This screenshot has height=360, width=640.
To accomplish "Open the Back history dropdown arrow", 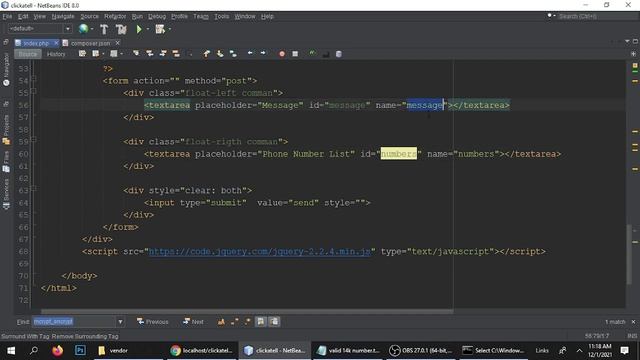I will point(103,54).
